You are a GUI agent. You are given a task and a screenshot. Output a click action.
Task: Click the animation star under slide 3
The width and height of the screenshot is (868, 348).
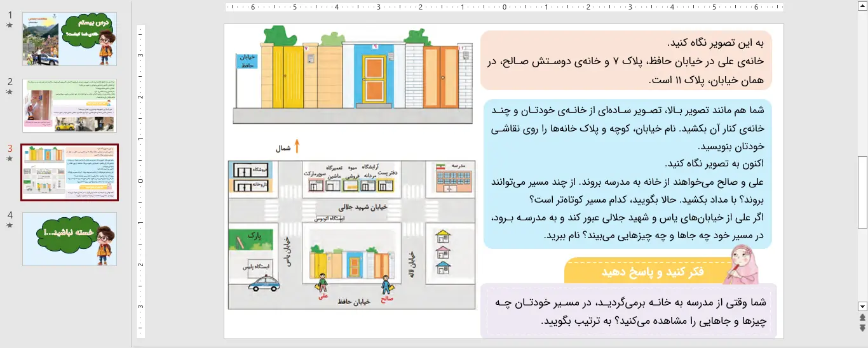pyautogui.click(x=10, y=159)
